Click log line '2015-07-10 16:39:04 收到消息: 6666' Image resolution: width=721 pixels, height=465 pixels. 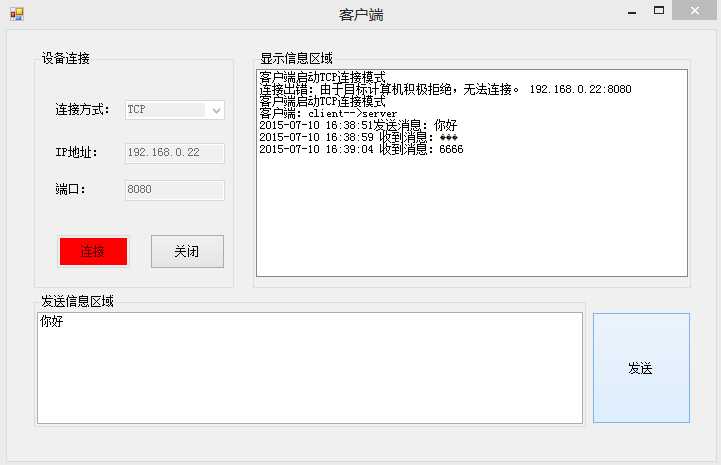361,149
